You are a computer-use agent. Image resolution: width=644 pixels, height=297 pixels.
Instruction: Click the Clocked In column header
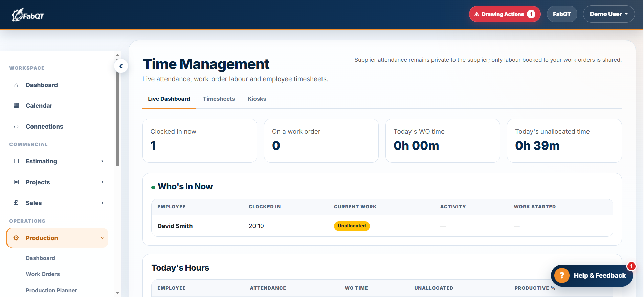[265, 207]
